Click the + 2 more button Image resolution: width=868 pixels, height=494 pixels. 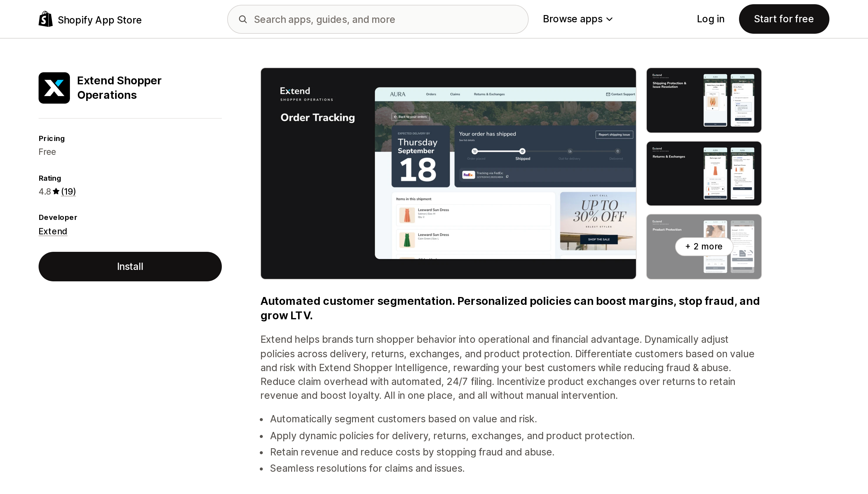tap(704, 246)
